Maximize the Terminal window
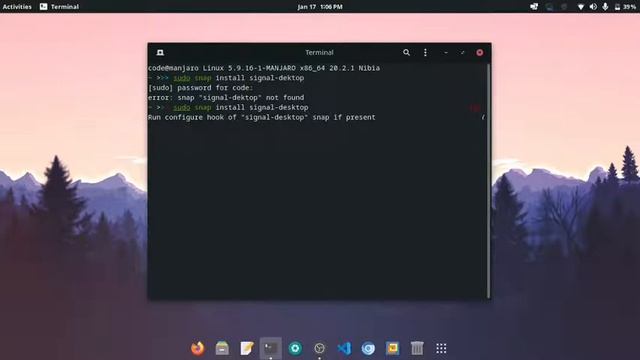The width and height of the screenshot is (640, 360). coord(462,53)
